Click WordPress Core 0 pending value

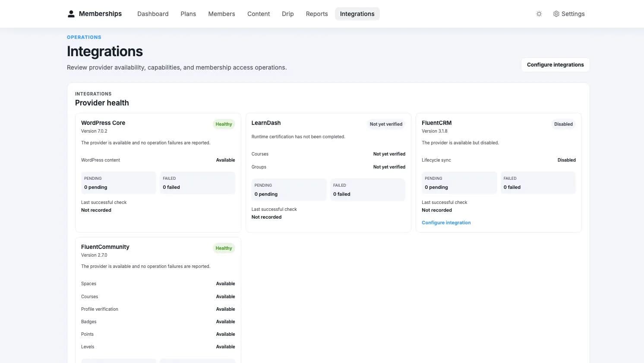tap(95, 187)
